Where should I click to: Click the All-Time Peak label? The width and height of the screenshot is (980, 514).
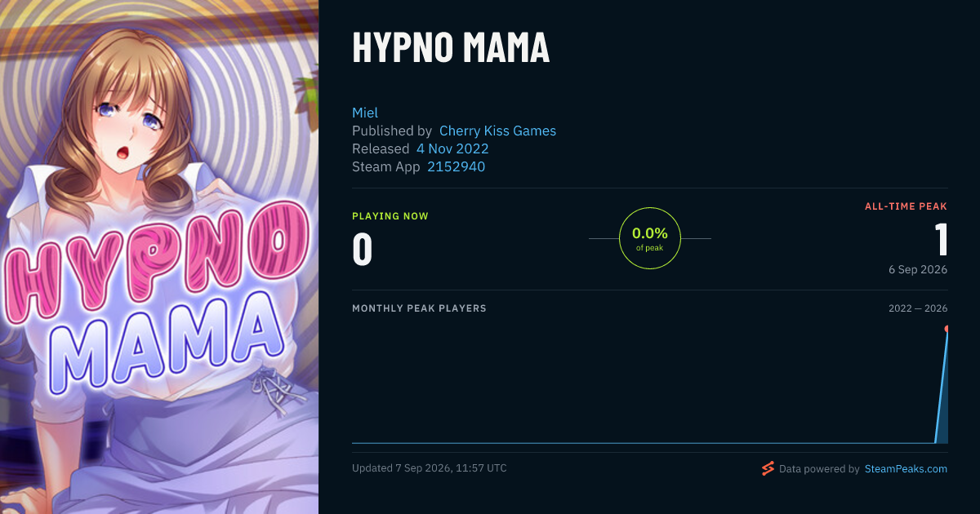(906, 206)
